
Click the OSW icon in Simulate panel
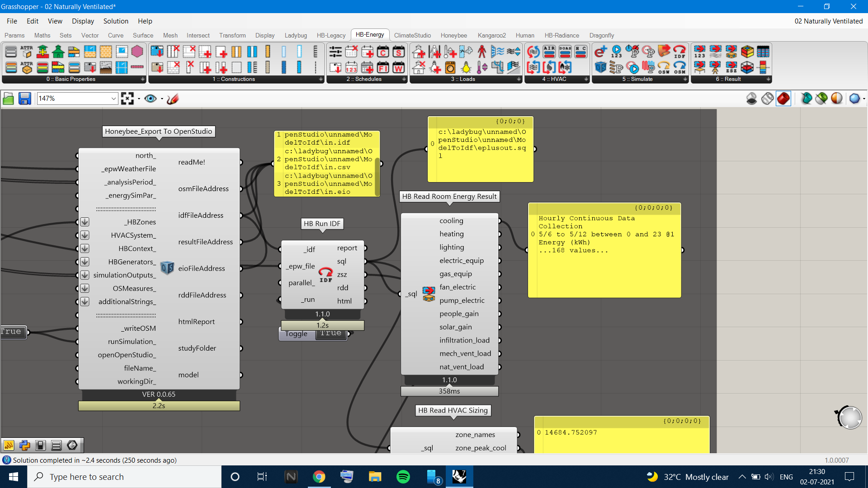[664, 68]
